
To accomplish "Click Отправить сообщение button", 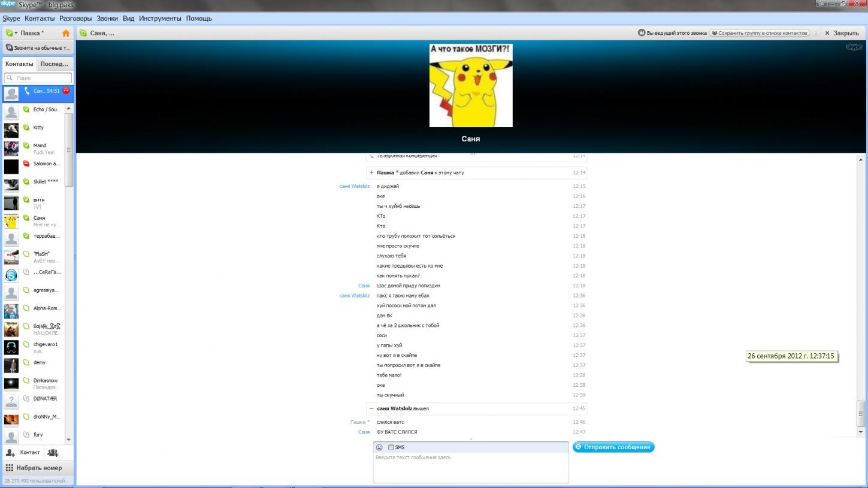I will click(x=613, y=447).
